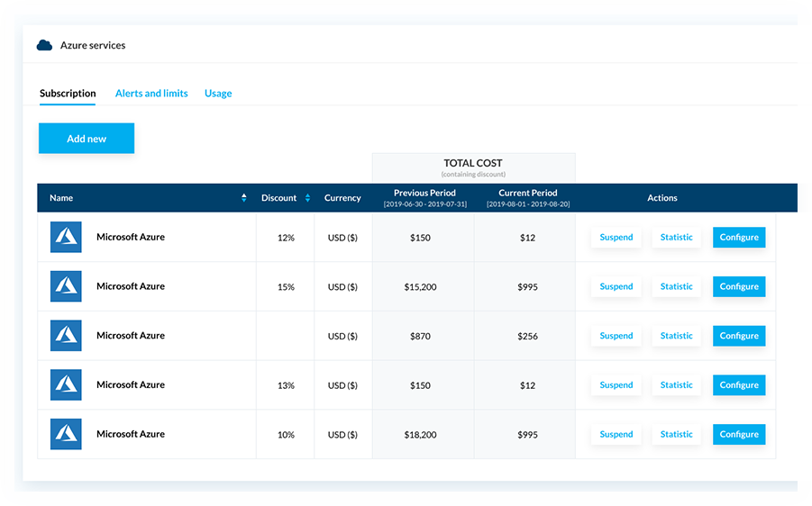
Task: Click USD ($) in the 10% discount row
Action: [342, 434]
